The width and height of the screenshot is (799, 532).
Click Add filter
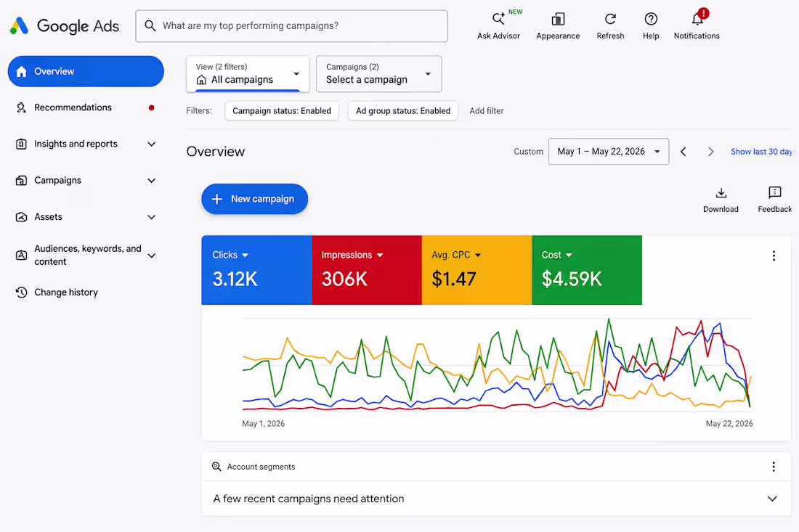pyautogui.click(x=487, y=111)
